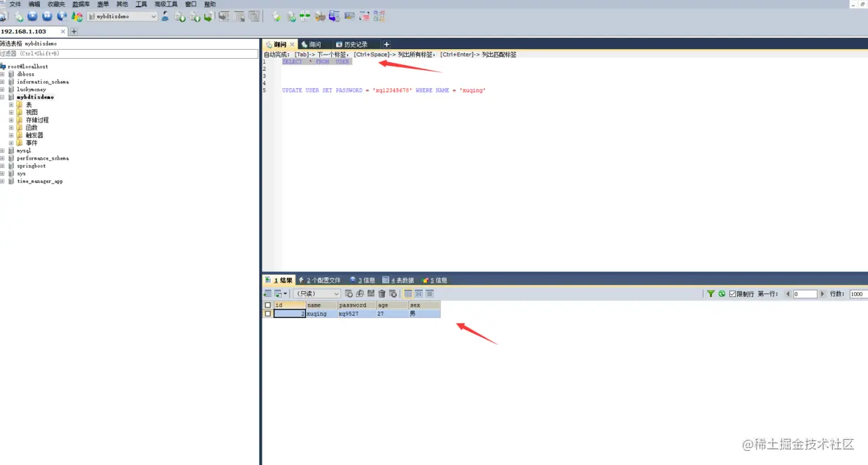868x465 pixels.
Task: Click the password column header
Action: pyautogui.click(x=356, y=305)
